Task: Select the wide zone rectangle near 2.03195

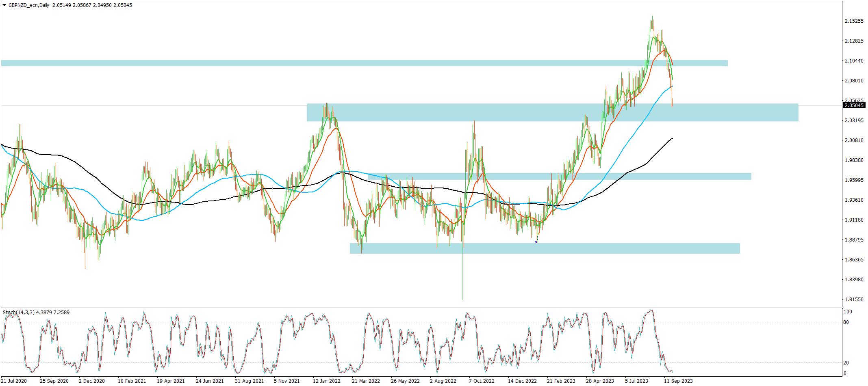Action: pyautogui.click(x=553, y=112)
